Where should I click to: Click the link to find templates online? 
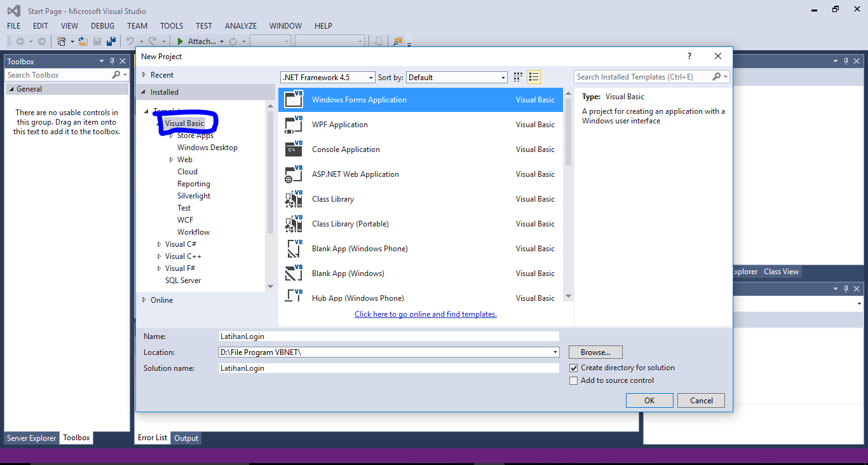(x=425, y=314)
